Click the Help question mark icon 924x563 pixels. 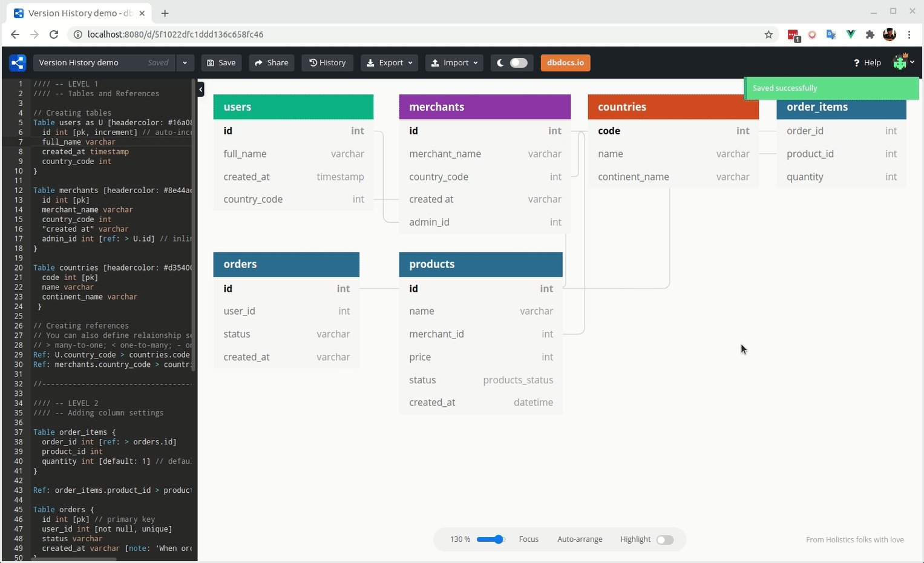(857, 62)
